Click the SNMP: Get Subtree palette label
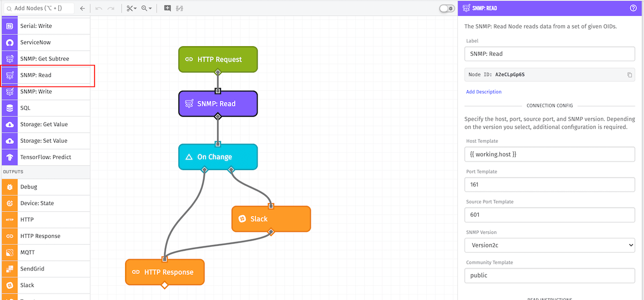 [45, 58]
